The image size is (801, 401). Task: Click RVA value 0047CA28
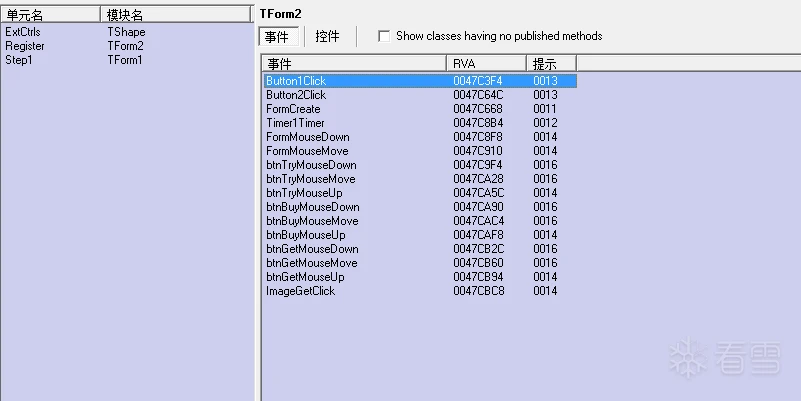coord(478,179)
